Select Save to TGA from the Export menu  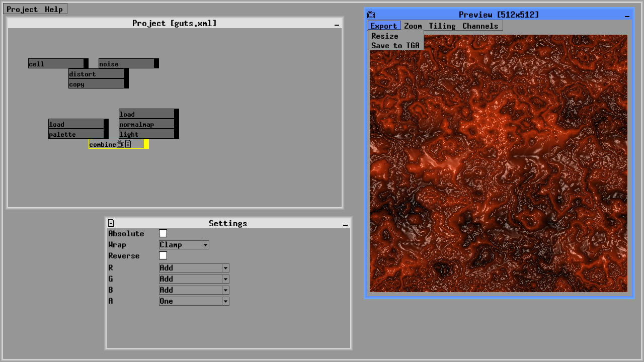click(395, 45)
